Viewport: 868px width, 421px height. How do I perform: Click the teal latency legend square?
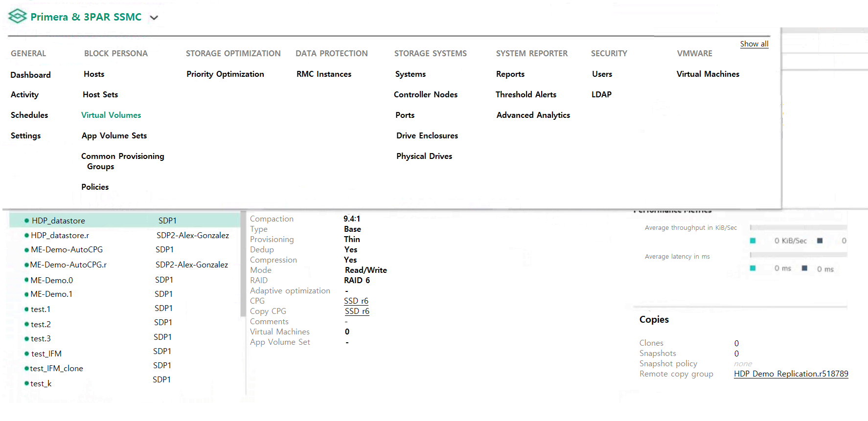coord(753,268)
